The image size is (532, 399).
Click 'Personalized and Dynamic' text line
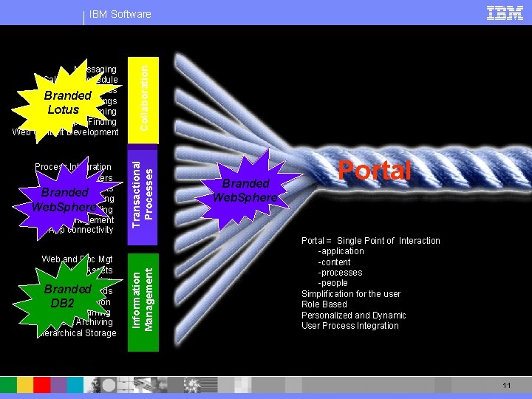click(x=353, y=316)
